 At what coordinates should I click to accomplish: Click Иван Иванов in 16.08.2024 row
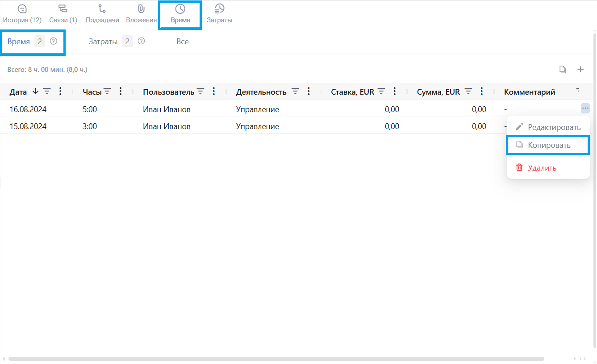point(167,109)
